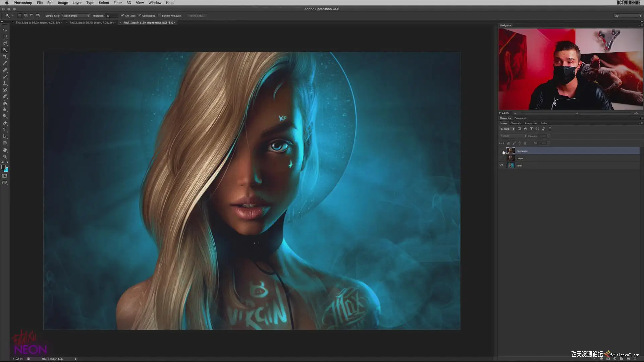Click the foreground color swatch
The width and height of the screenshot is (644, 362).
(3, 167)
